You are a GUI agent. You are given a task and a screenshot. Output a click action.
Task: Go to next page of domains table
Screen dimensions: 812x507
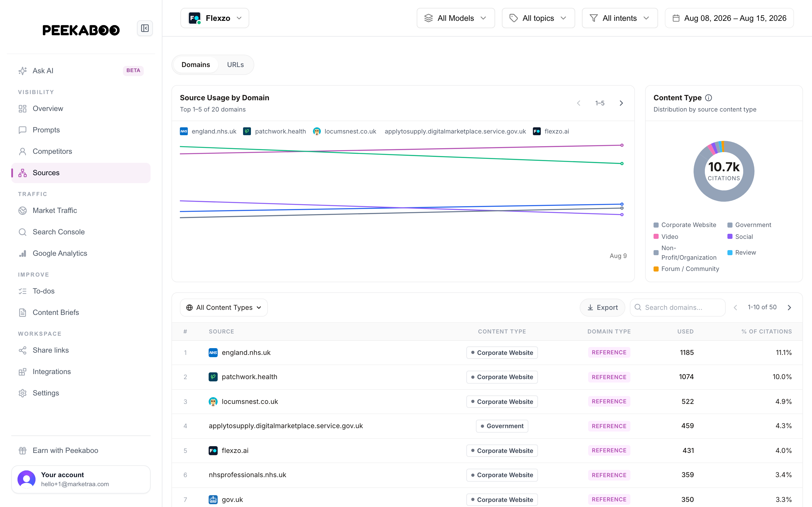(789, 308)
